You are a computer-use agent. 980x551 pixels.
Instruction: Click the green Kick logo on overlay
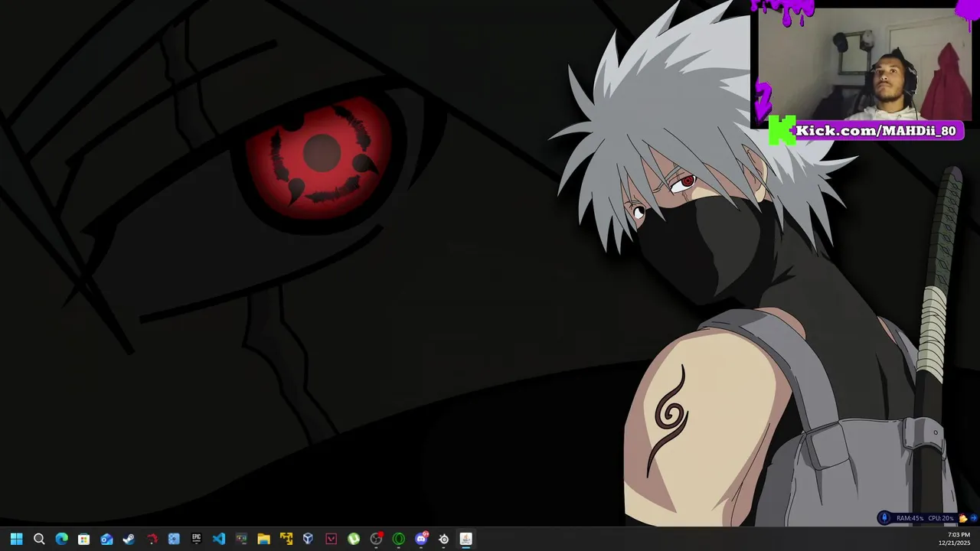pyautogui.click(x=782, y=130)
